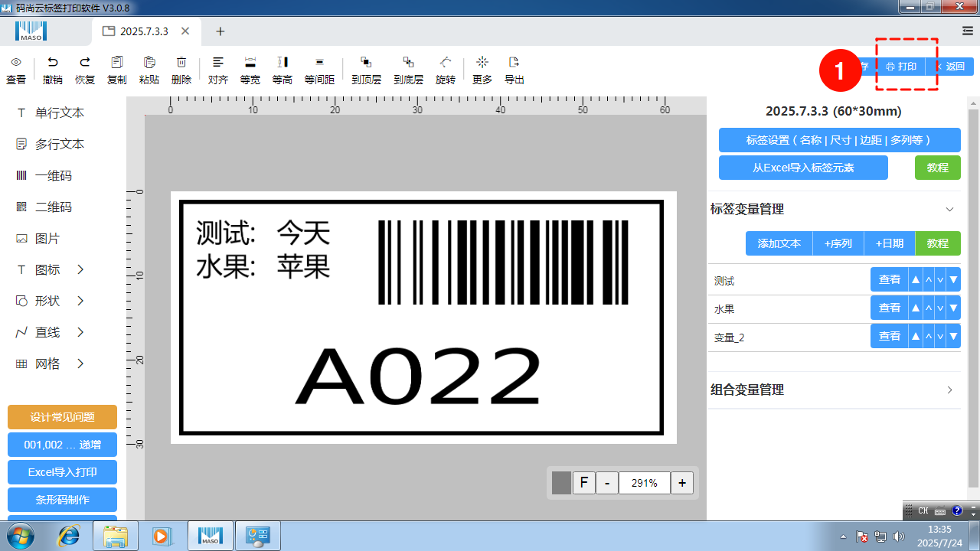Open Internet Explorer from the taskbar
980x551 pixels.
click(x=68, y=536)
